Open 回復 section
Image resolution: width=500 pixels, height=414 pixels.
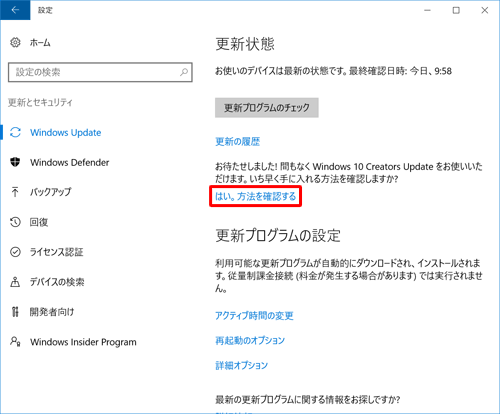[x=39, y=222]
